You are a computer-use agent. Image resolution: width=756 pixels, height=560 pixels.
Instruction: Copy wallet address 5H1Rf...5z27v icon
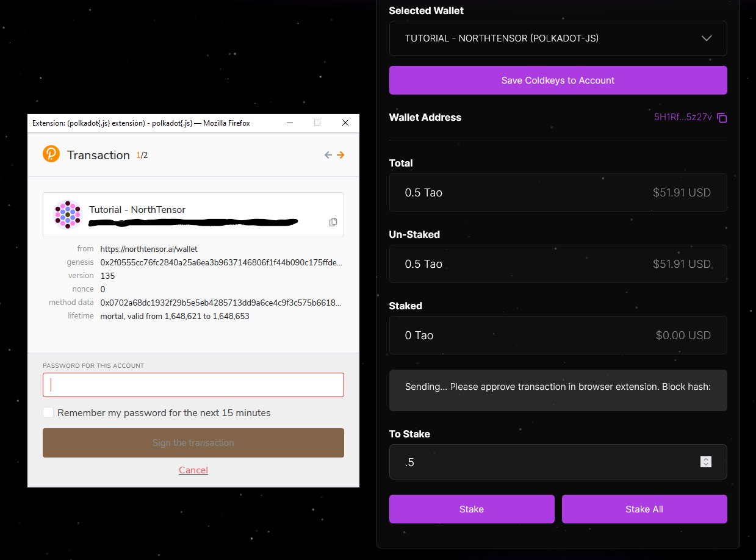click(722, 118)
